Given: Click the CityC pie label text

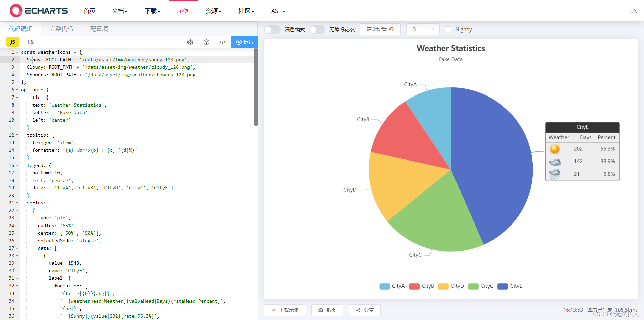Looking at the screenshot, I should click(x=415, y=255).
